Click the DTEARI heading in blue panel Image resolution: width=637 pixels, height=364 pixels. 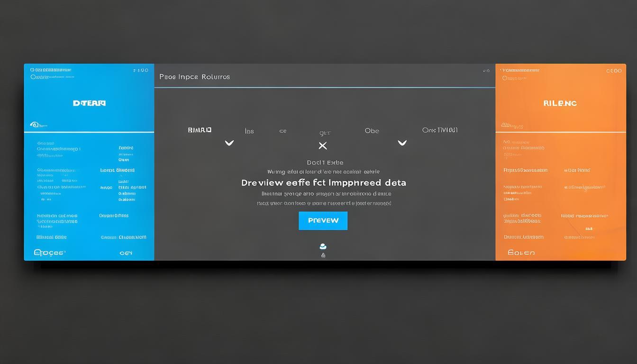[x=89, y=103]
